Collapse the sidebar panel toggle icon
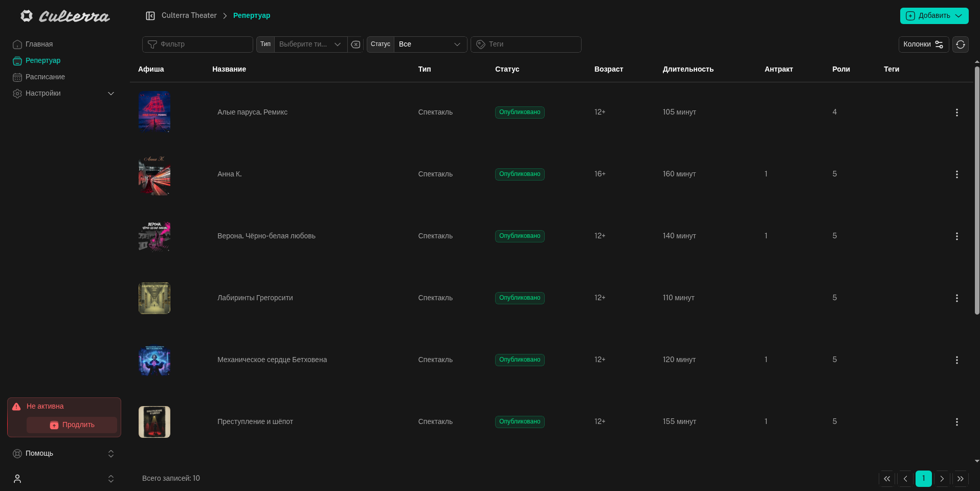 coord(150,16)
